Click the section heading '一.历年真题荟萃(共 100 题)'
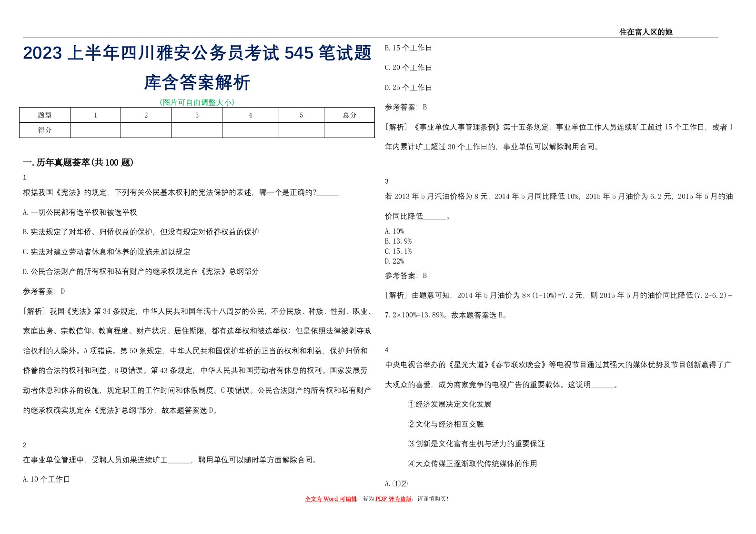 tap(78, 163)
